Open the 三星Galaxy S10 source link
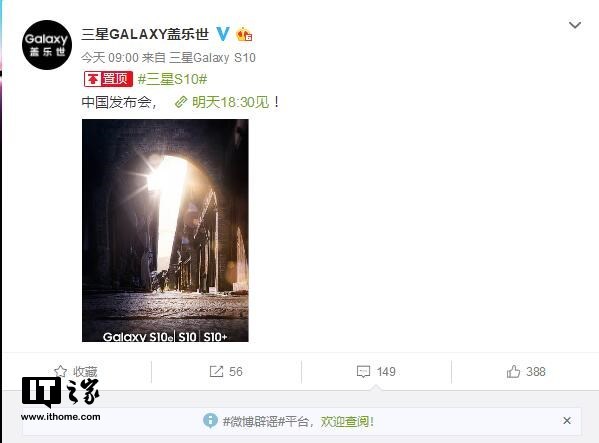Image resolution: width=599 pixels, height=443 pixels. pyautogui.click(x=212, y=58)
